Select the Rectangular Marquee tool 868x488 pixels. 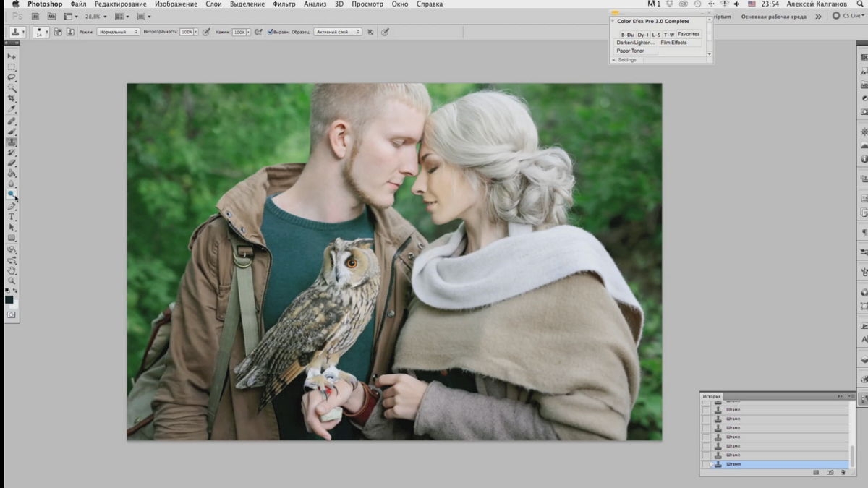point(12,67)
